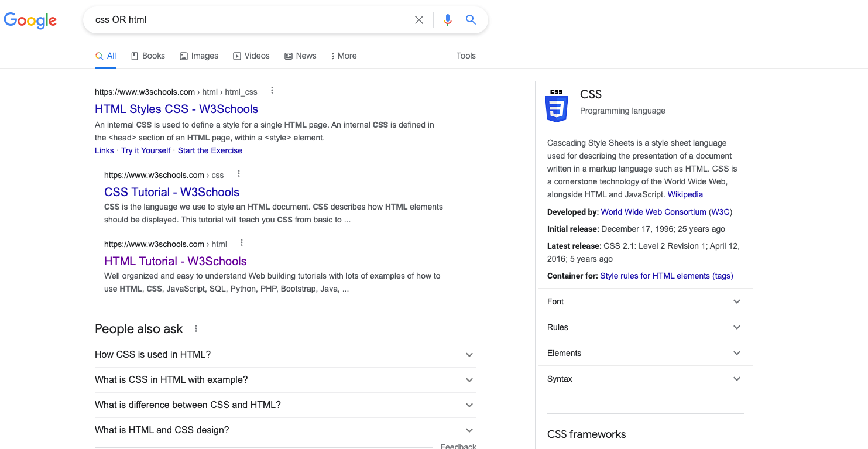Open Style rules for HTML elements (tags) link
Viewport: 868px width, 449px height.
tap(667, 276)
